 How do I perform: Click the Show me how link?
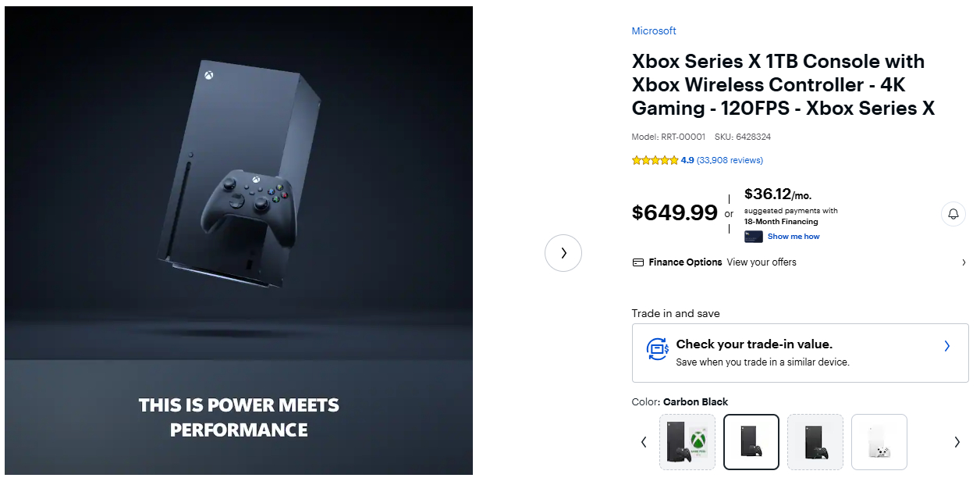point(794,237)
